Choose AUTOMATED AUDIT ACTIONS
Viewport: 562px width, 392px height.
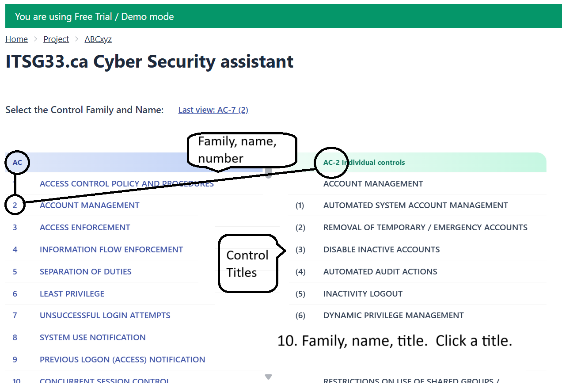(x=380, y=272)
